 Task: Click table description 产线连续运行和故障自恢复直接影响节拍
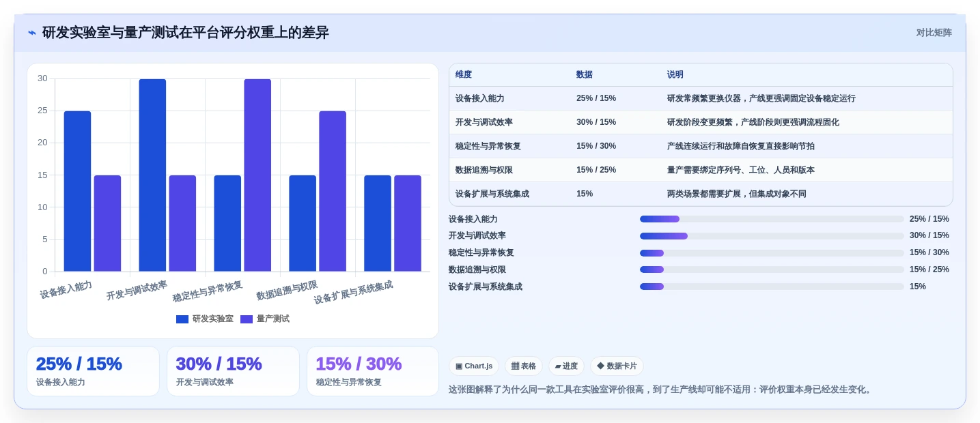click(x=741, y=146)
